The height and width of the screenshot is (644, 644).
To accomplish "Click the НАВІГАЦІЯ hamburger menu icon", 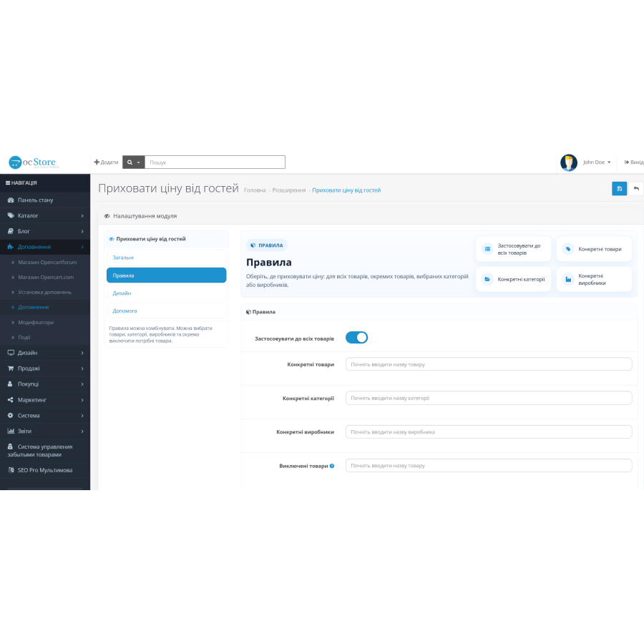I will click(x=8, y=182).
